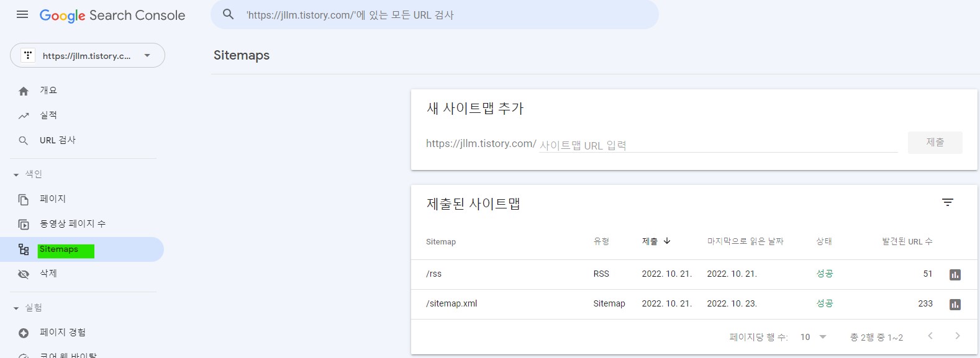Click the RSS type cell

pos(601,274)
